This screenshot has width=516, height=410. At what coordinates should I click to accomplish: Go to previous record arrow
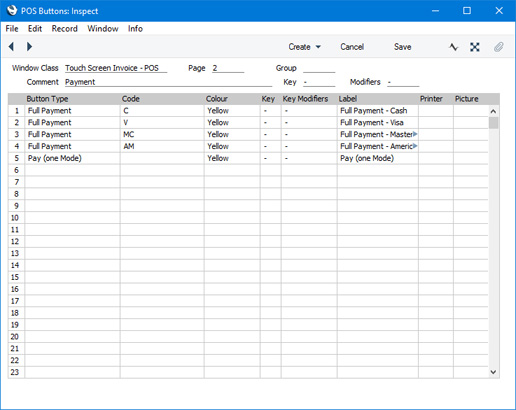[11, 47]
